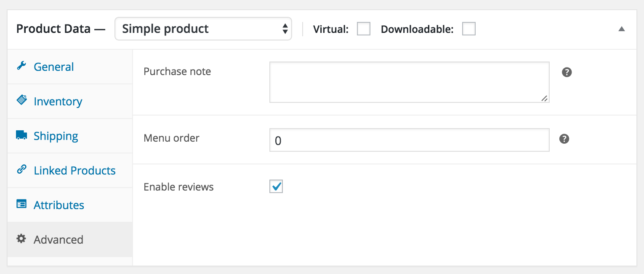Select the Attributes tab
Viewport: 644px width, 274px height.
(59, 205)
